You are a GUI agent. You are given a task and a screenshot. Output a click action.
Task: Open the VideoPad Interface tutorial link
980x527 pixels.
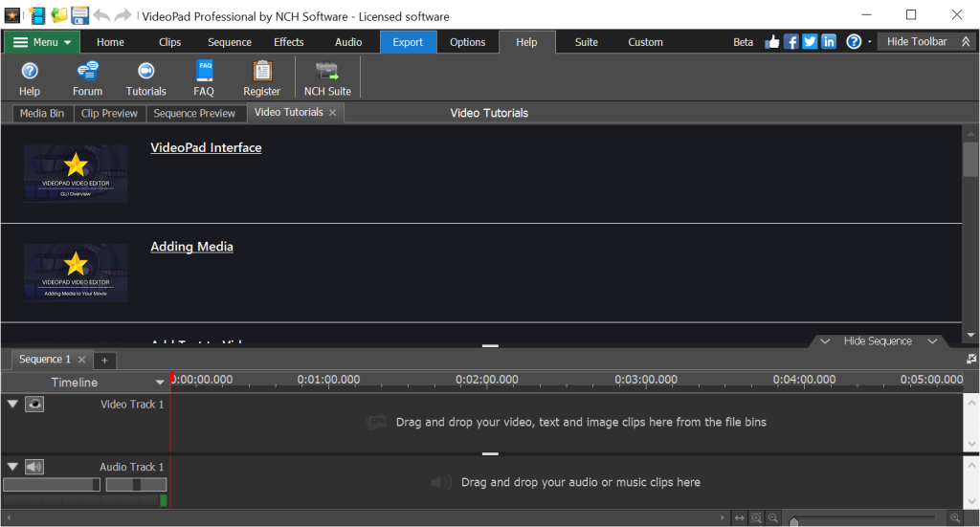pos(207,147)
